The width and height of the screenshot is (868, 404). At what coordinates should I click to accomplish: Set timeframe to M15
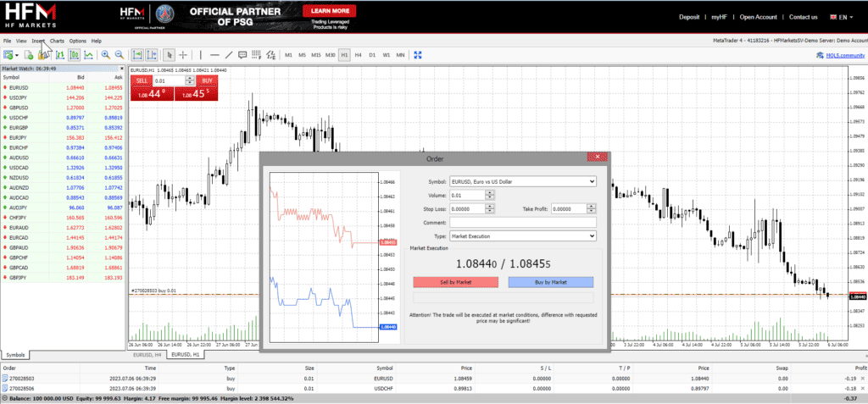pyautogui.click(x=316, y=55)
